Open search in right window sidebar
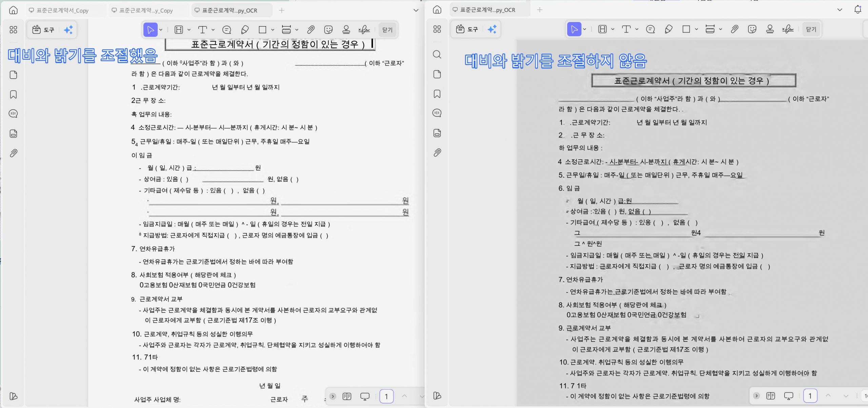This screenshot has width=868, height=408. click(x=437, y=54)
